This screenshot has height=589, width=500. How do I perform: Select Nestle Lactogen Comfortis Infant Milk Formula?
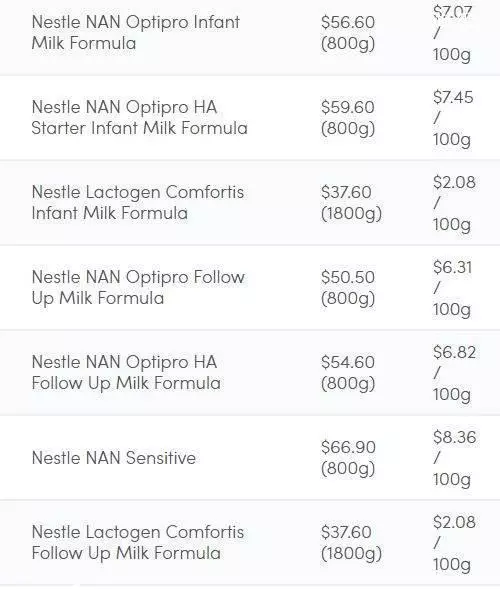(137, 202)
